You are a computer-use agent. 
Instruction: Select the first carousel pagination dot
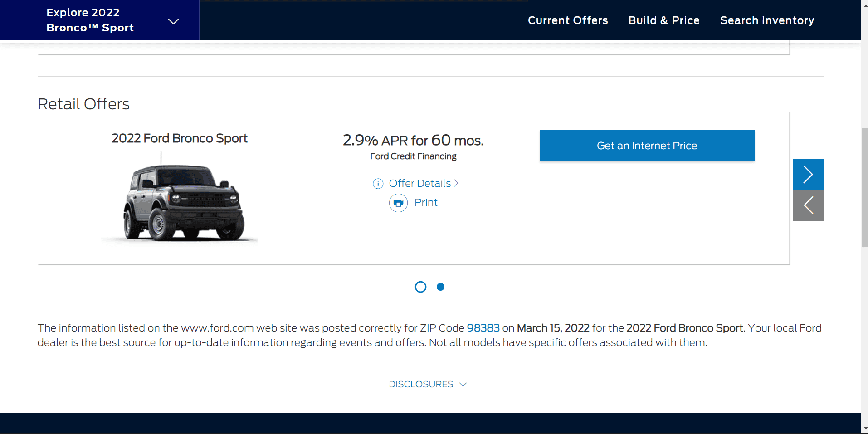tap(420, 287)
